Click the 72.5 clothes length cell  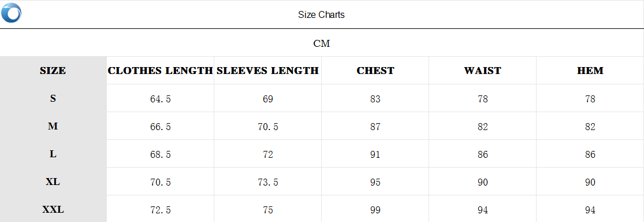click(160, 210)
